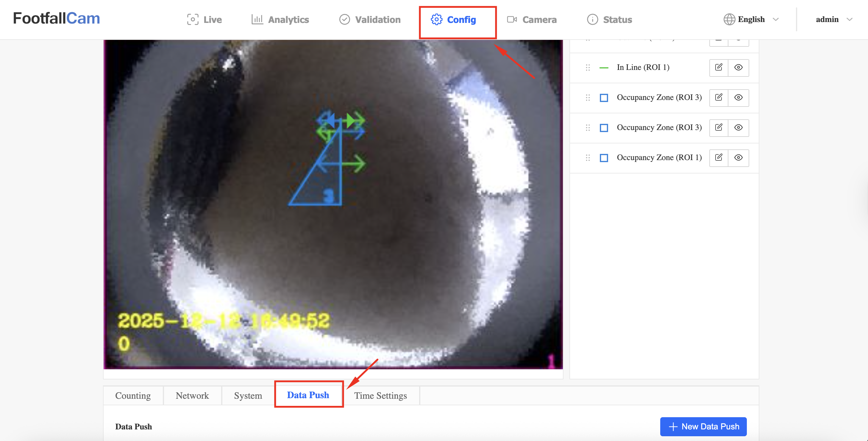Viewport: 868px width, 441px height.
Task: Click the Config gear icon
Action: pos(436,20)
